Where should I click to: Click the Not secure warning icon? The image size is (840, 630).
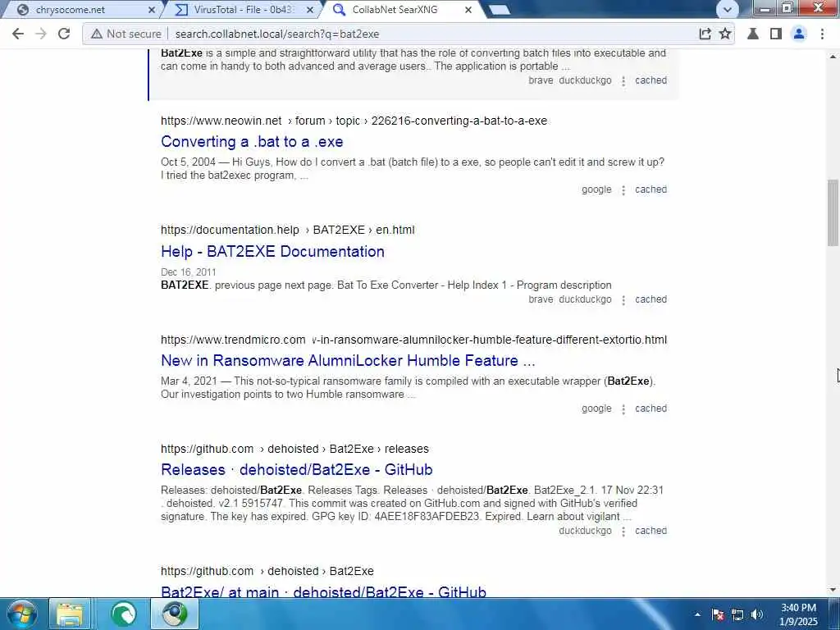[97, 34]
